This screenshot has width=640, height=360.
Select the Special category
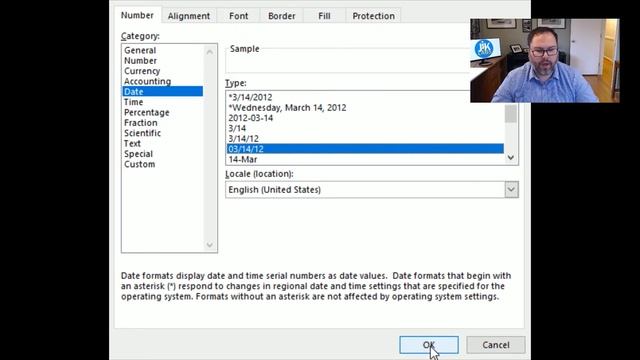tap(162, 154)
